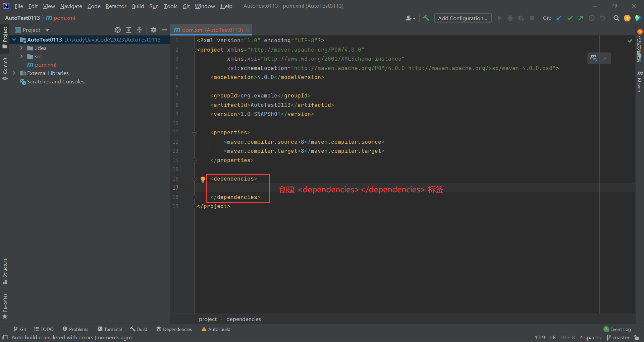Click Git Update Project arrow icon
Viewport: 644px width, 342px height.
click(559, 18)
